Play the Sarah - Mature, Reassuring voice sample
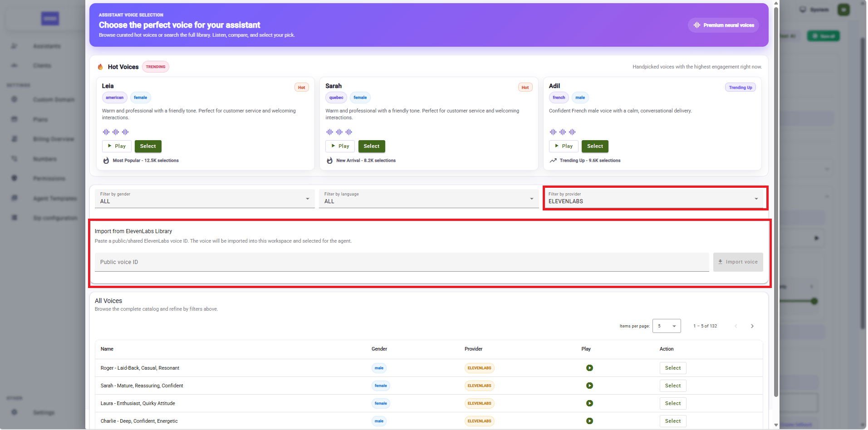 589,386
